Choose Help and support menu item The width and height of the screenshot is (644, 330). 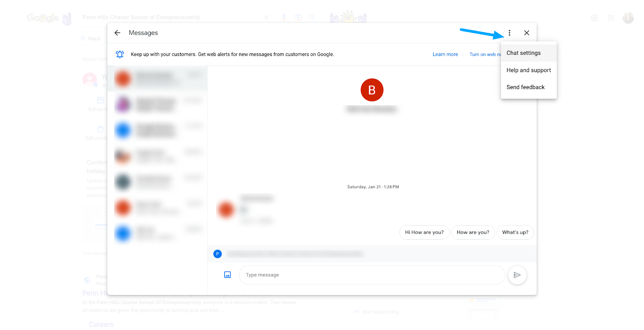tap(528, 70)
